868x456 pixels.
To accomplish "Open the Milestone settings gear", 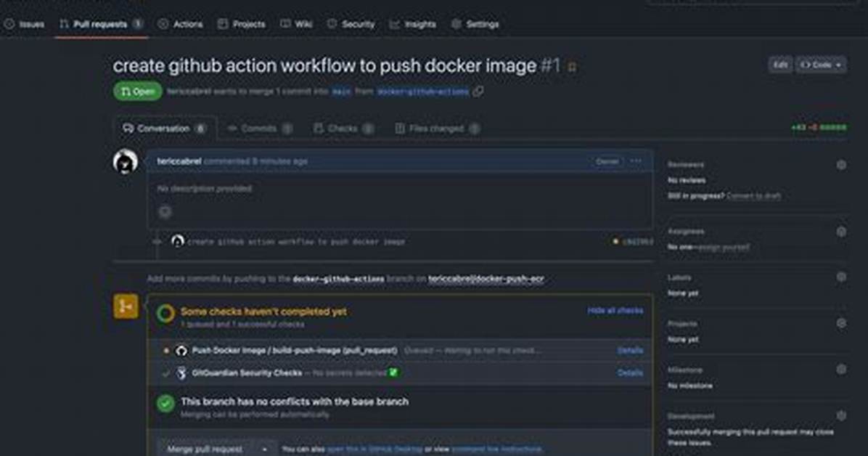I will (841, 370).
